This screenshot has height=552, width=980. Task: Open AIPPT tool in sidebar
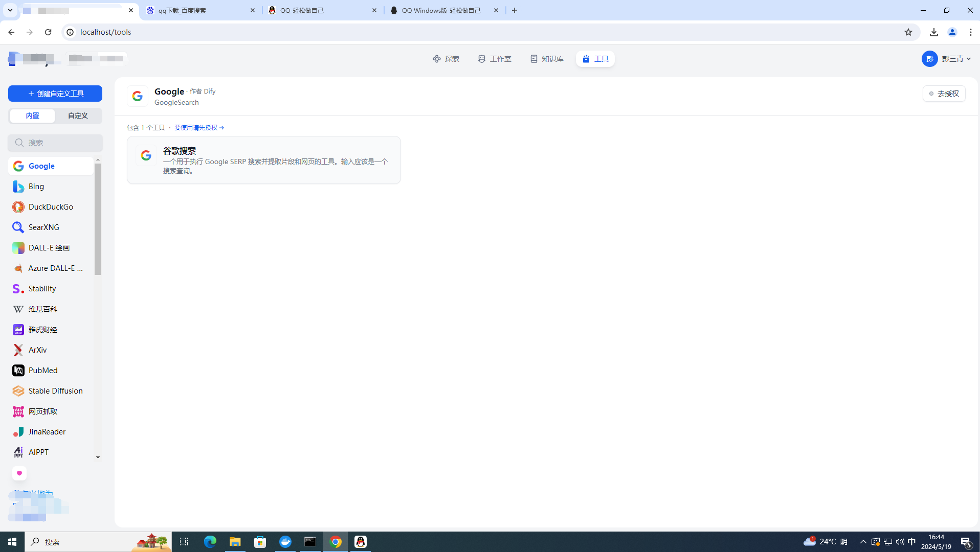[51, 452]
